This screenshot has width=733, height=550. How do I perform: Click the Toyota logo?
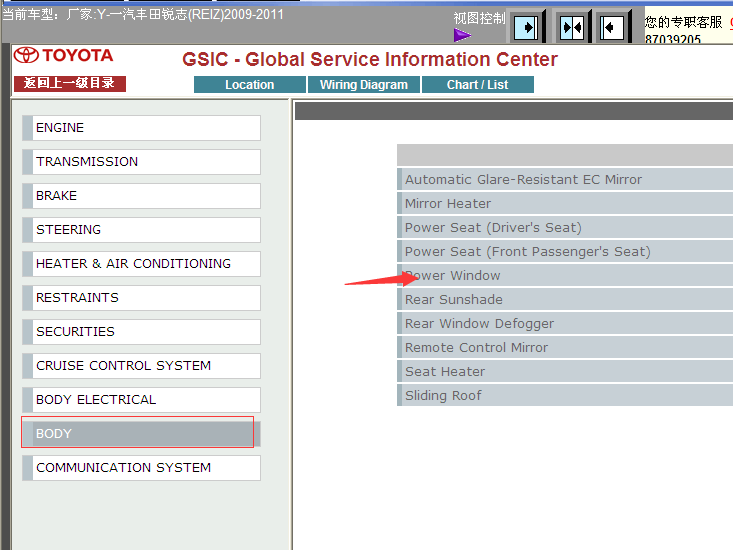tap(64, 55)
